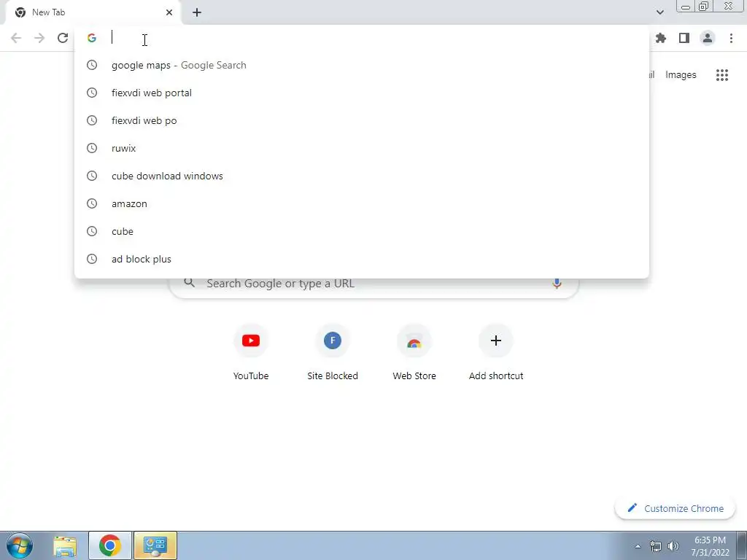Focus the Search Google or type a URL box

(x=373, y=284)
